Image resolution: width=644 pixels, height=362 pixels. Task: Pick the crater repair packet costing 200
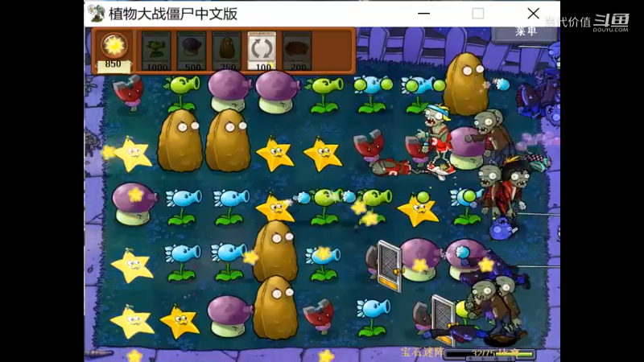tap(297, 51)
